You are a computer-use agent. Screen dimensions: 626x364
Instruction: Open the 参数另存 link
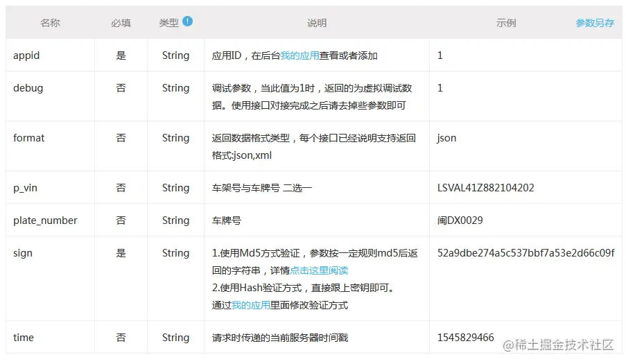(595, 23)
